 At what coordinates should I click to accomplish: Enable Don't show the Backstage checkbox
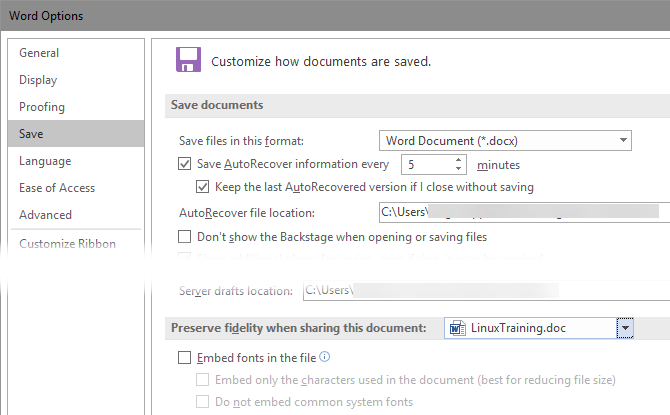tap(184, 237)
